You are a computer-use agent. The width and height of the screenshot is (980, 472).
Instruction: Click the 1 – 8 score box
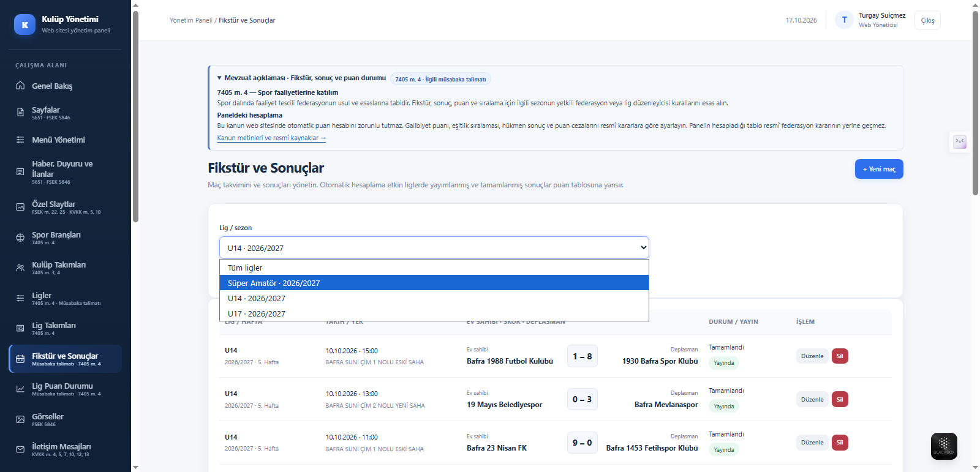tap(582, 356)
